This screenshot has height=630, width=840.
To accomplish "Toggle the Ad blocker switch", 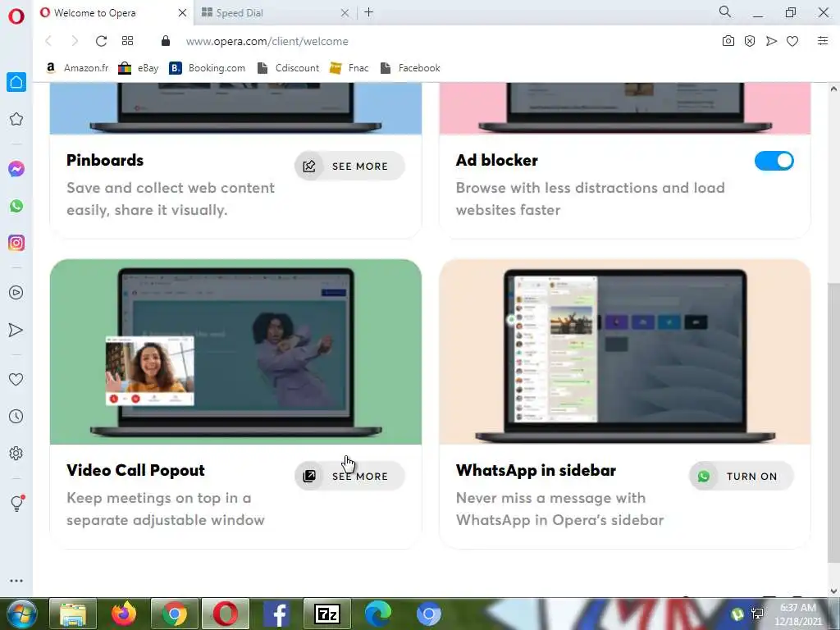I will pos(774,161).
